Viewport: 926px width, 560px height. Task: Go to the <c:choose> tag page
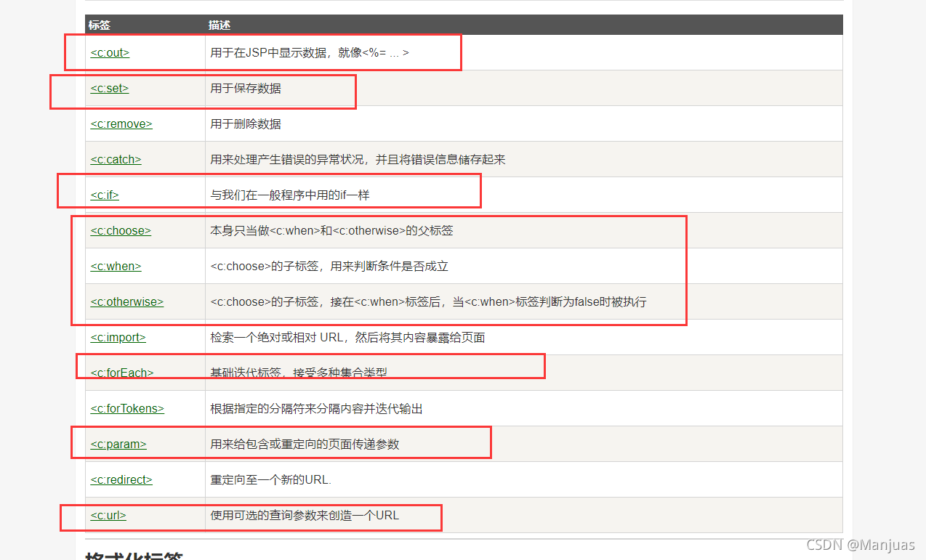click(121, 231)
